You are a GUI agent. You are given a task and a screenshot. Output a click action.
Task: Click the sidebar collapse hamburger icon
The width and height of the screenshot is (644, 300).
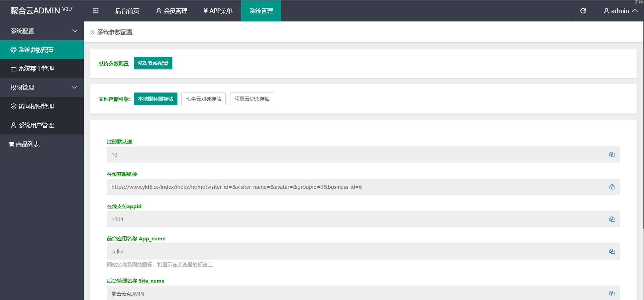pyautogui.click(x=96, y=11)
